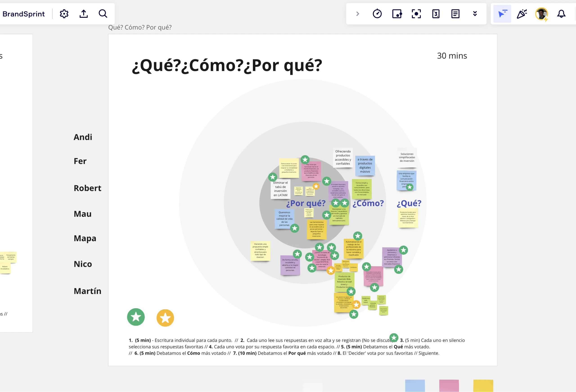The height and width of the screenshot is (392, 576).
Task: Toggle the pointer follow tool
Action: (502, 14)
